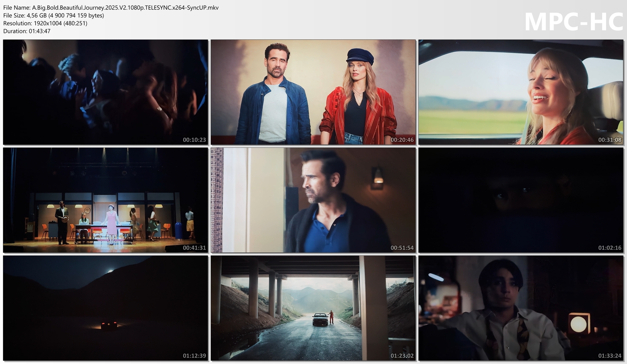The height and width of the screenshot is (364, 627).
Task: Click the thumbnail stamped 01:33:24
Action: [521, 308]
